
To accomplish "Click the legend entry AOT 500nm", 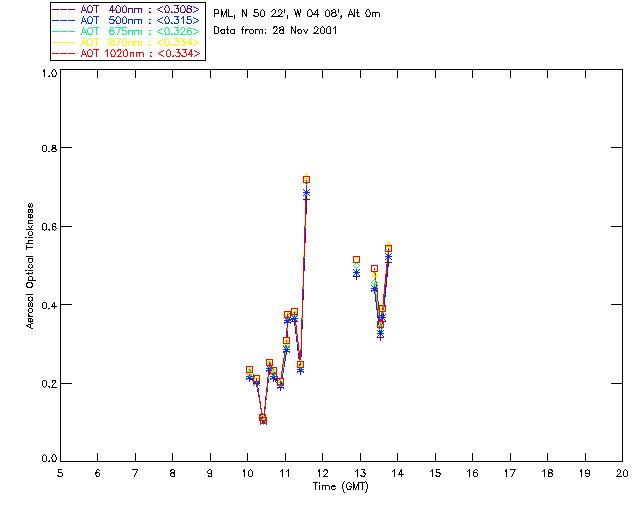I will [126, 20].
